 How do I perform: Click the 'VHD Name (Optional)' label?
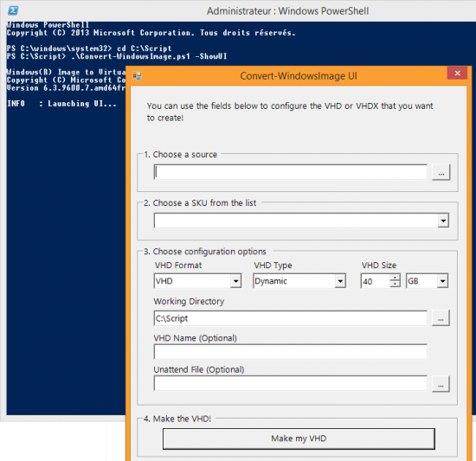coord(196,338)
